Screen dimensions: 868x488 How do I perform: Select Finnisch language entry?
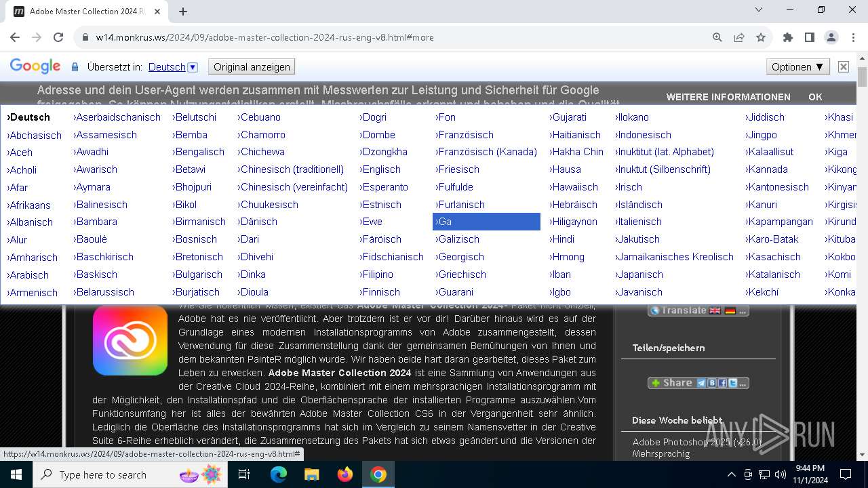pos(380,292)
